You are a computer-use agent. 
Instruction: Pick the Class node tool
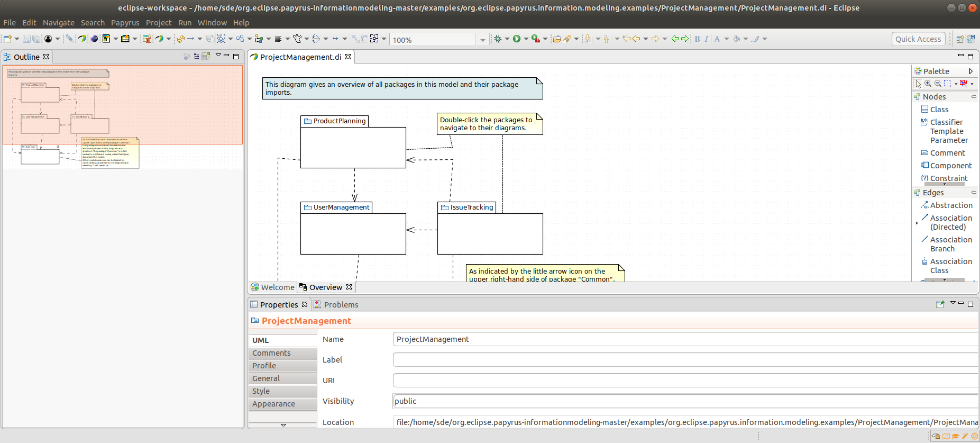935,109
